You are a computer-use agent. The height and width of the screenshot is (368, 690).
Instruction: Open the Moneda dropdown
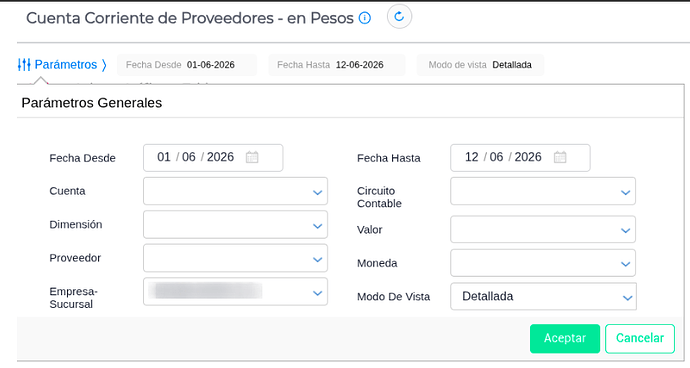[x=543, y=263]
